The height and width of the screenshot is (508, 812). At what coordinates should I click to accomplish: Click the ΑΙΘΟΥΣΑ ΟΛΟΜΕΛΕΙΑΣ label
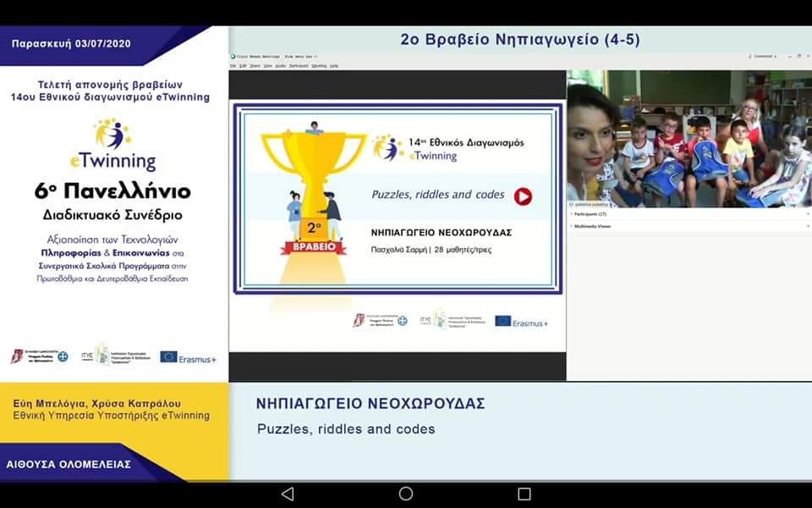click(69, 465)
